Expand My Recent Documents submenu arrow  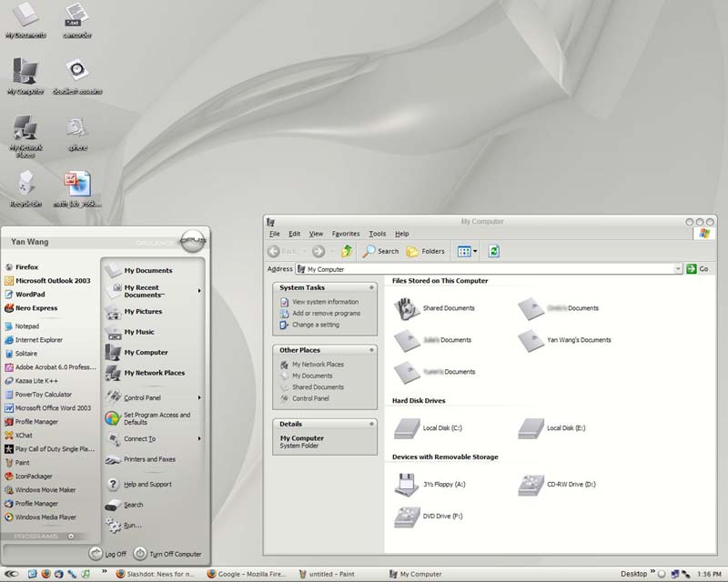[199, 291]
